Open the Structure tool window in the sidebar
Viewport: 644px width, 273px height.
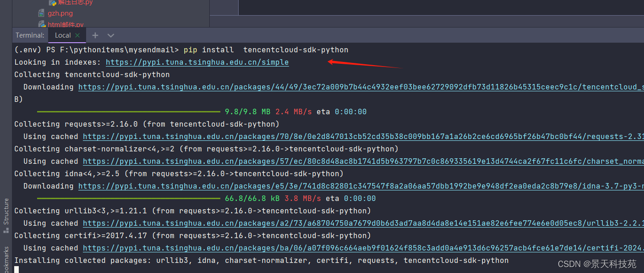pos(6,211)
